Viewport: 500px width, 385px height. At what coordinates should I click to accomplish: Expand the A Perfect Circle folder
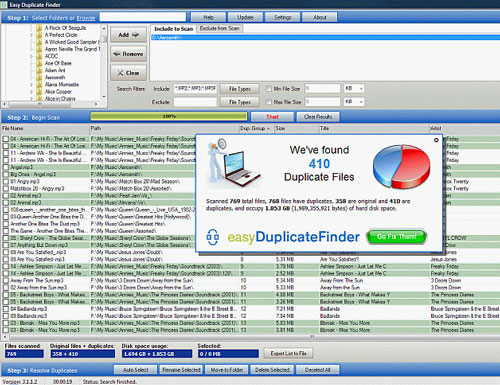click(31, 35)
